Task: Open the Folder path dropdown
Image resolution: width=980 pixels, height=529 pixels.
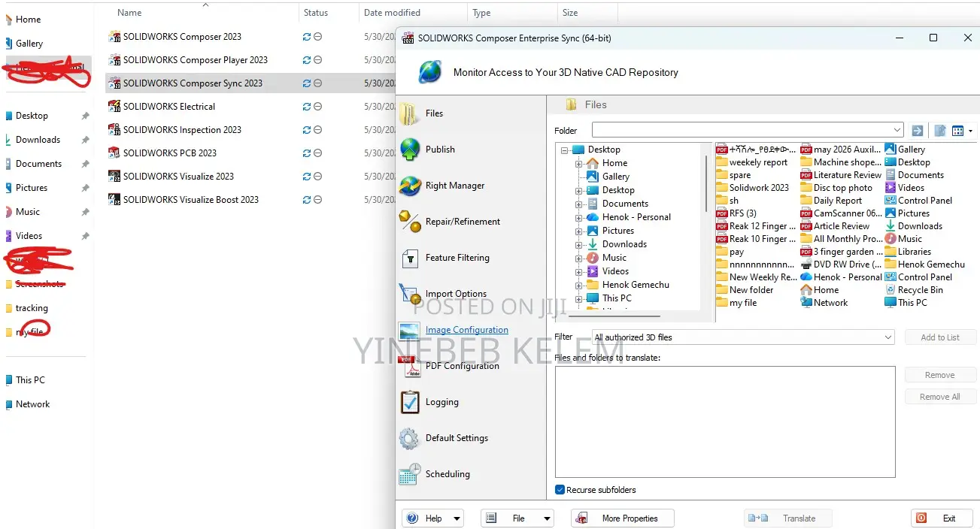Action: click(x=897, y=131)
